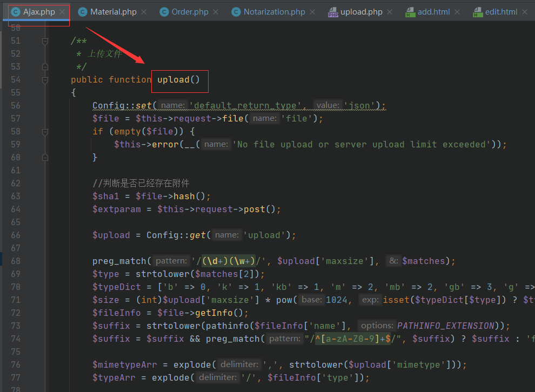Click the $sha1 variable on line 63
The image size is (535, 392).
(x=106, y=197)
